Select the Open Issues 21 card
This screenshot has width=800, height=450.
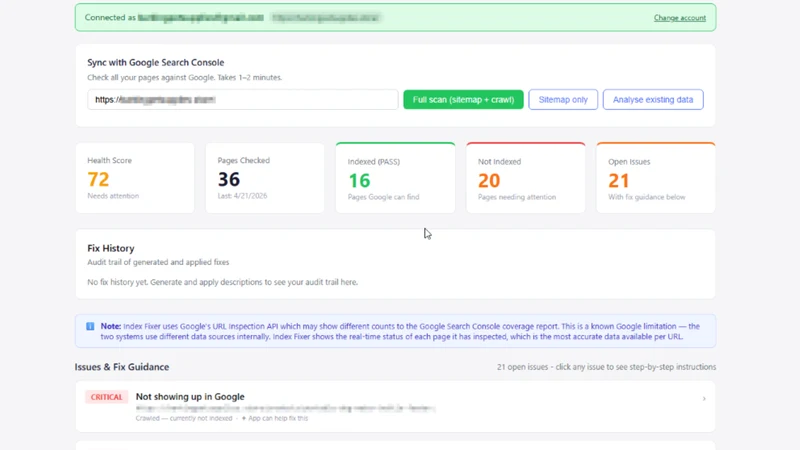[x=656, y=178]
